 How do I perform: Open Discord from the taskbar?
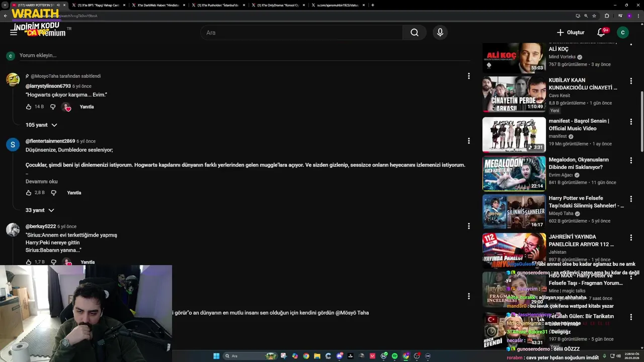tap(339, 356)
